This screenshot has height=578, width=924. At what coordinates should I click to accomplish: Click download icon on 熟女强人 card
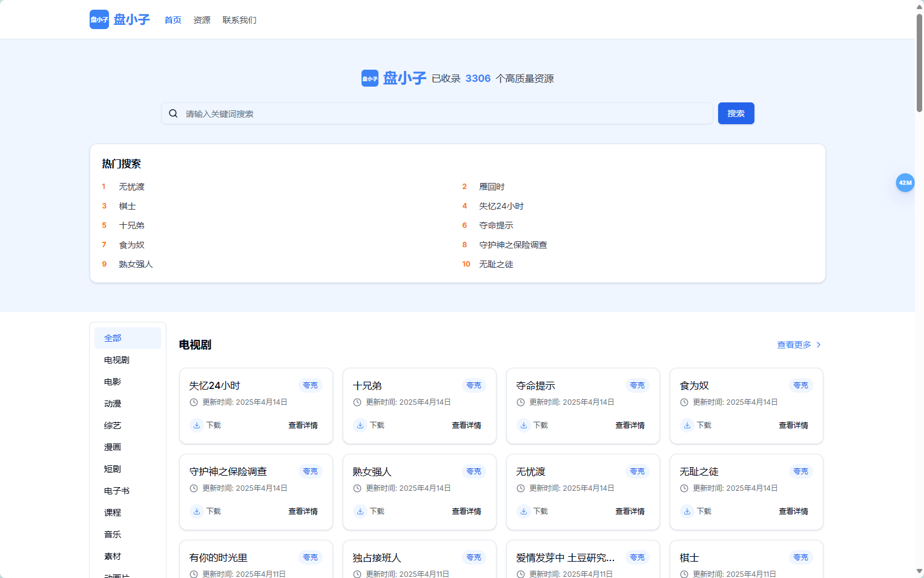(x=360, y=511)
